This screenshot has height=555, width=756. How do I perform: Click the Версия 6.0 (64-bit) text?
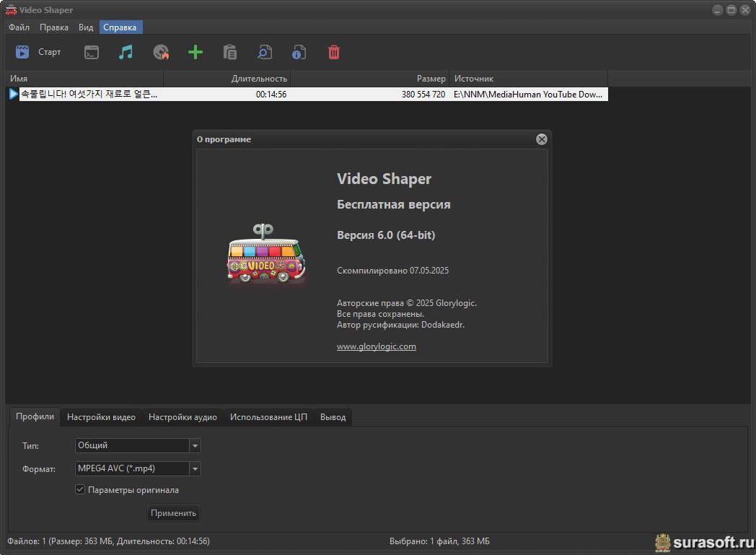click(x=386, y=235)
